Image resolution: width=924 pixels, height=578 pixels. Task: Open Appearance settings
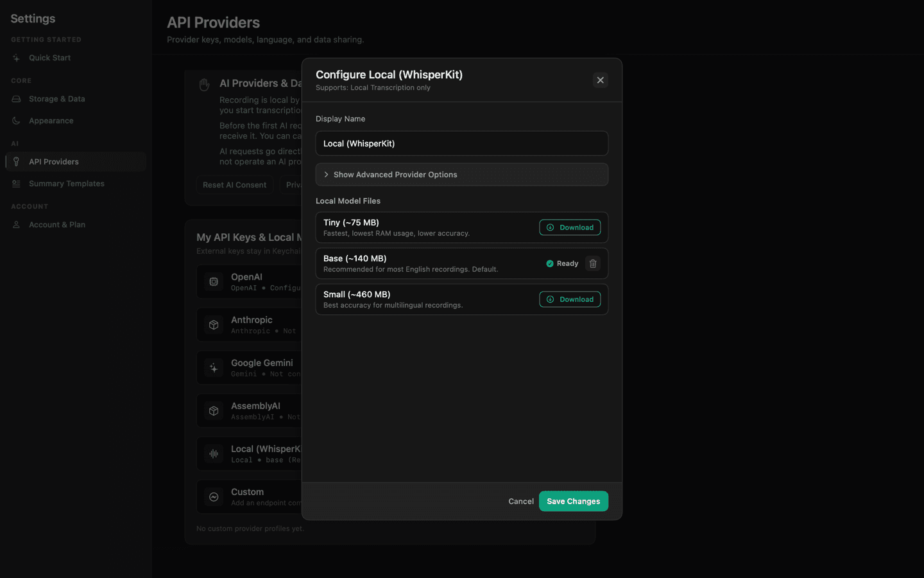(76, 121)
